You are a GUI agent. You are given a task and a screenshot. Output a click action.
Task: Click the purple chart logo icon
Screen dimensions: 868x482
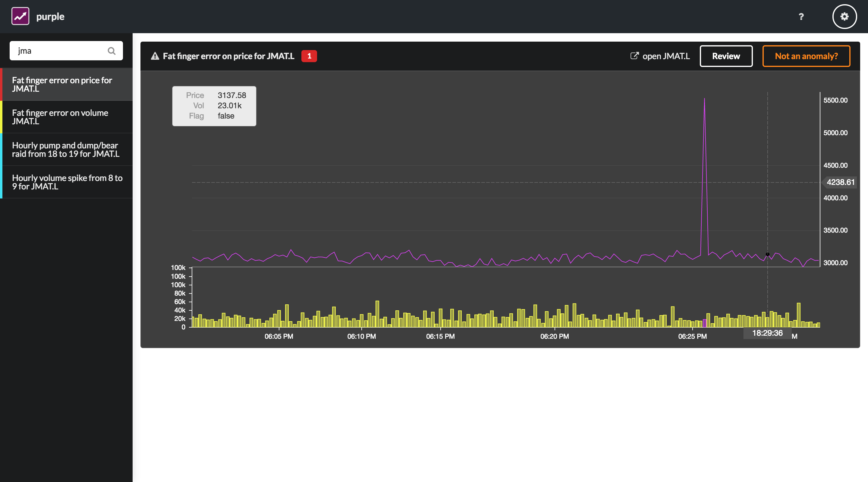(x=20, y=16)
